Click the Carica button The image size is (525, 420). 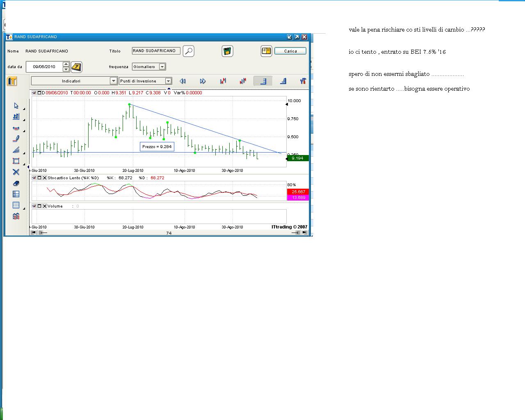click(290, 51)
